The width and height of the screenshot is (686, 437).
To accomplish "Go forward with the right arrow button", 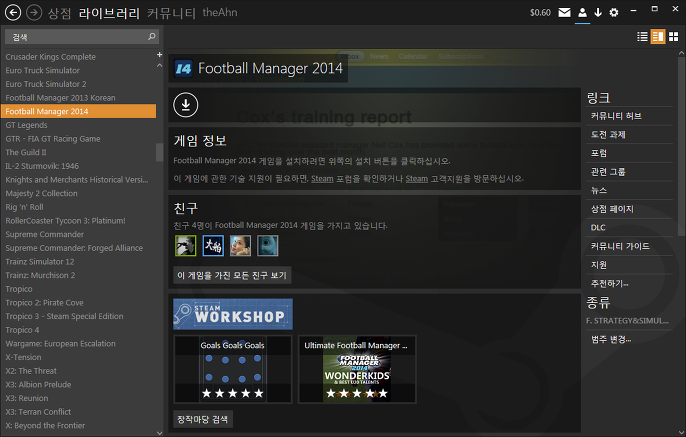I will tap(34, 12).
